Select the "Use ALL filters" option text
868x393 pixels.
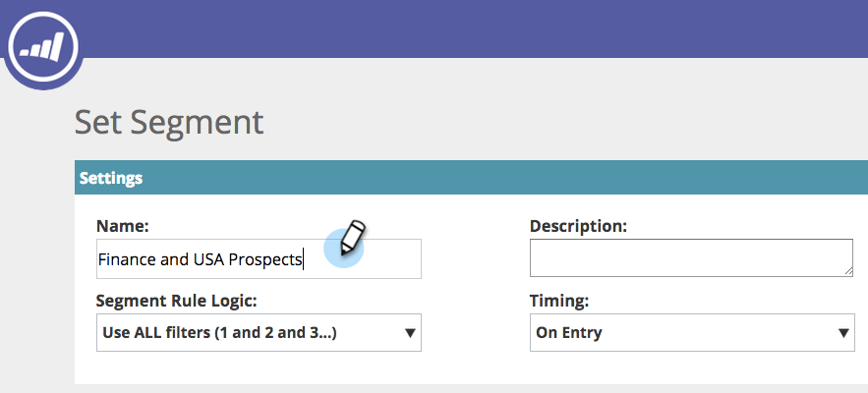pos(219,333)
